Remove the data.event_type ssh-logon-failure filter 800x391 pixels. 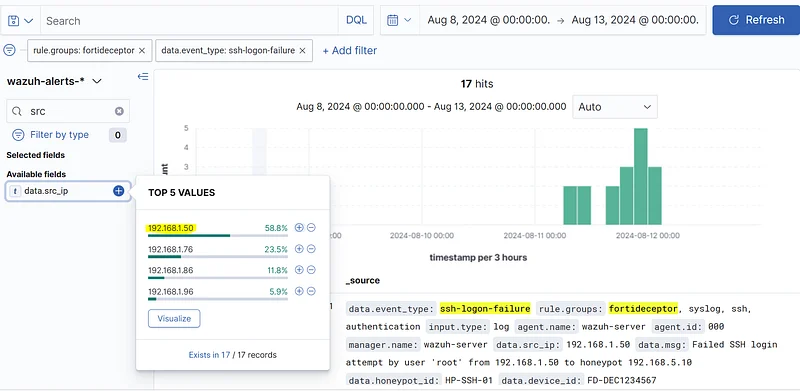point(302,51)
